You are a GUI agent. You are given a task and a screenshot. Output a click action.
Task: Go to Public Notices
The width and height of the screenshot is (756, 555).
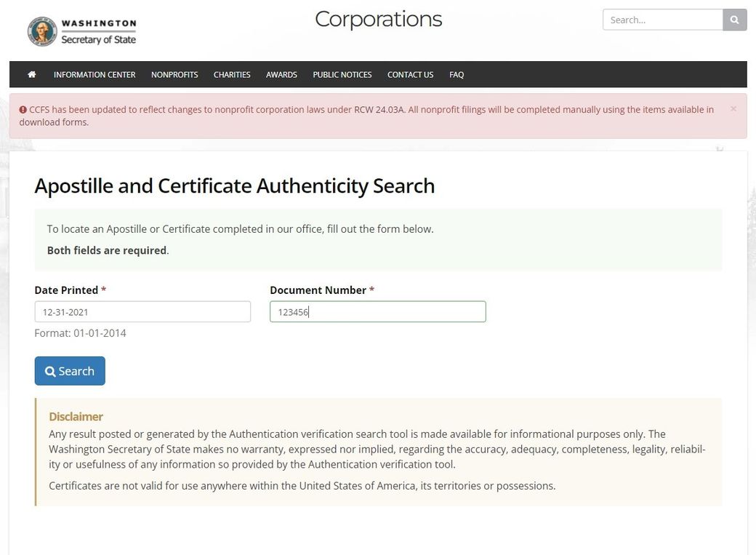[x=342, y=74]
